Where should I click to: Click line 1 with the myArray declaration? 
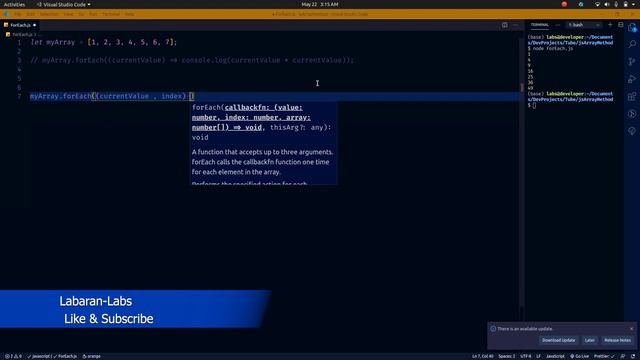[x=104, y=42]
